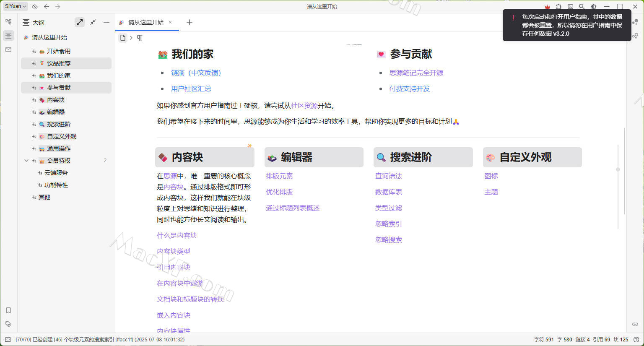Follow the 社区资源 reference link

pos(304,106)
